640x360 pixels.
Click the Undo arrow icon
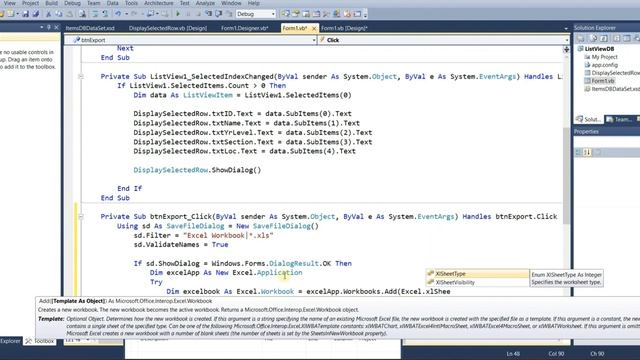point(118,14)
